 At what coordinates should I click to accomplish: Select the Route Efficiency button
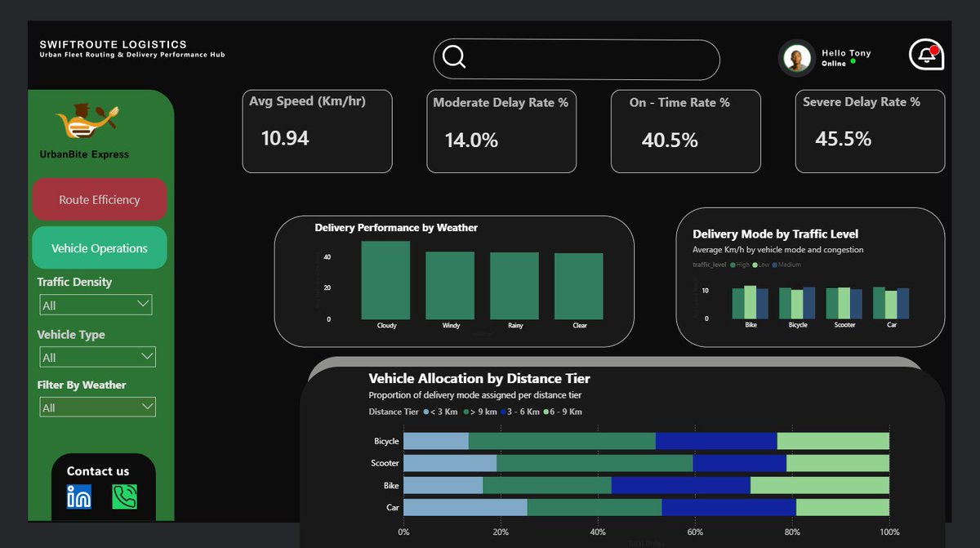pos(99,199)
